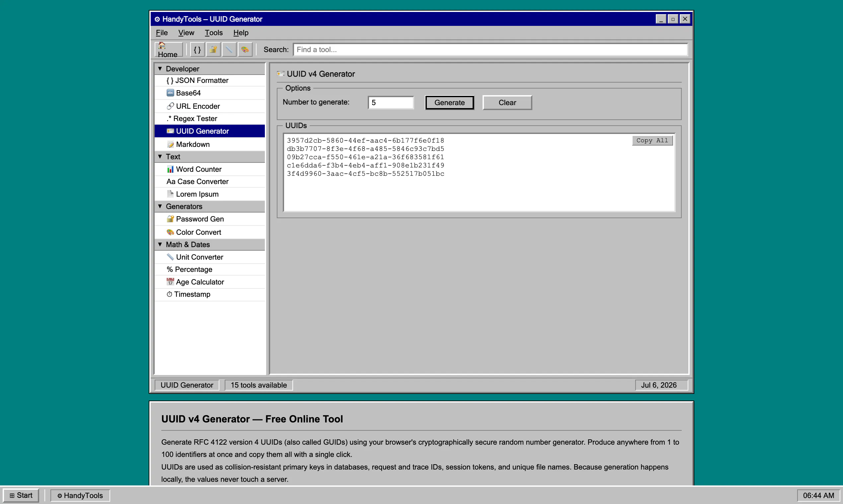Open the lock Password toolbar shortcut
Viewport: 843px width, 504px height.
point(213,50)
